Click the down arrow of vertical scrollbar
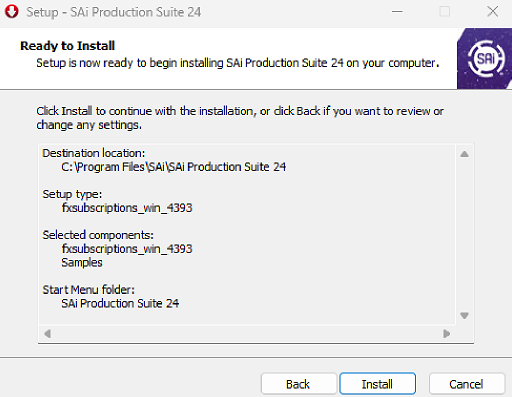 (x=464, y=315)
